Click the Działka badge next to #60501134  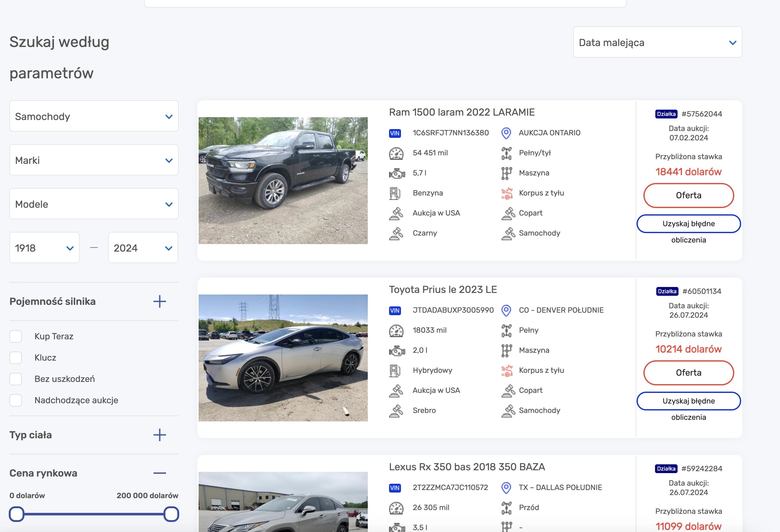[667, 291]
